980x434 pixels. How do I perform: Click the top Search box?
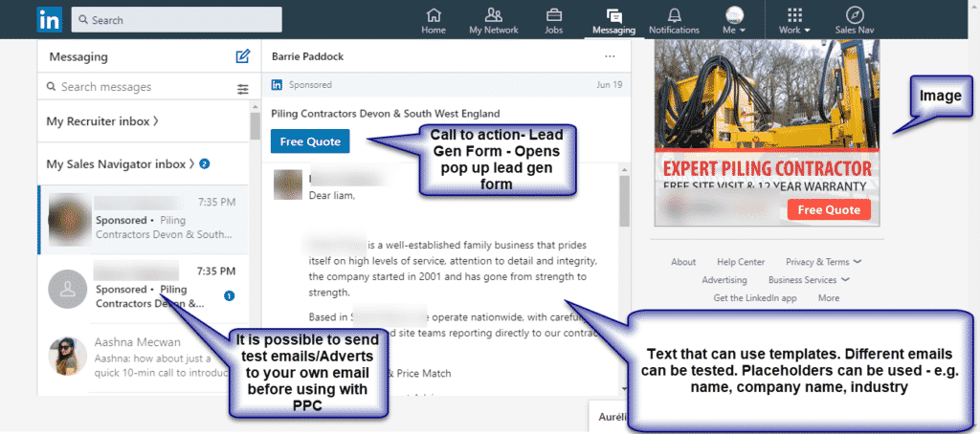tap(177, 20)
